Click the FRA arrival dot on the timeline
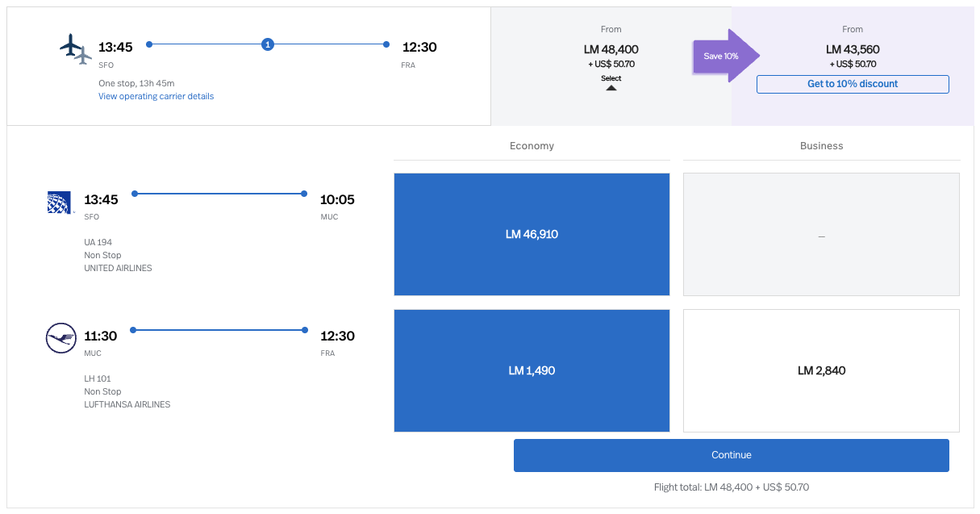The height and width of the screenshot is (514, 980). point(386,44)
